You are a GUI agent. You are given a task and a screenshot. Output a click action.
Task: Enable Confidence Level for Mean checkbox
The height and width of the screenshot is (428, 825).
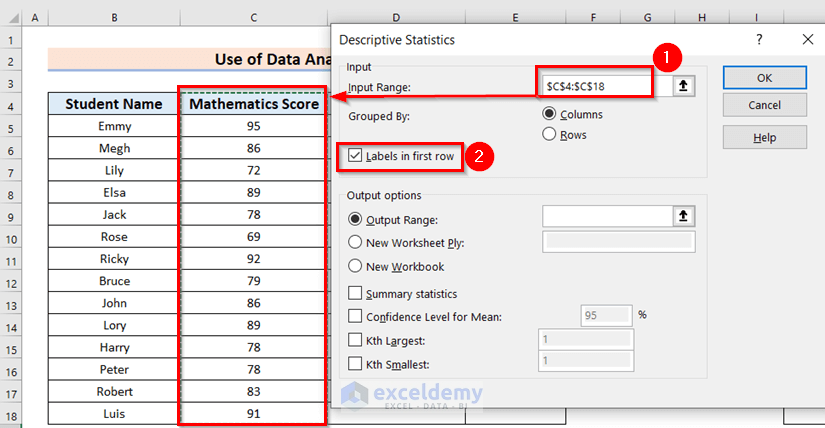(355, 317)
